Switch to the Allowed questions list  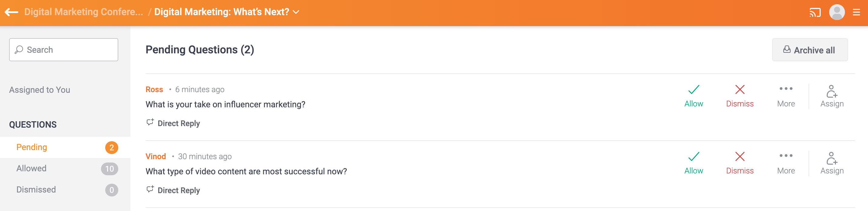point(32,168)
